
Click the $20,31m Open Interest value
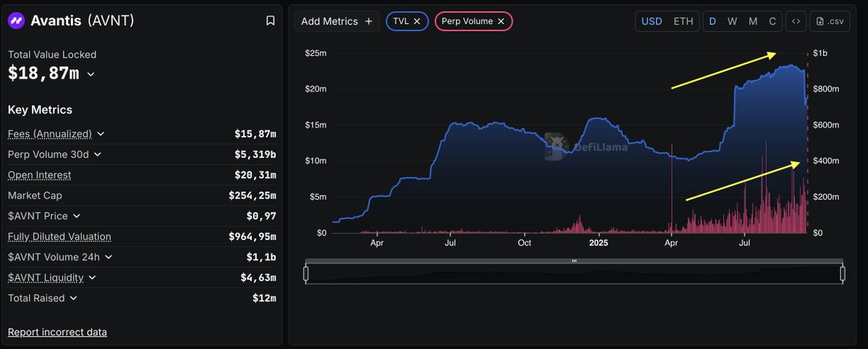(255, 175)
